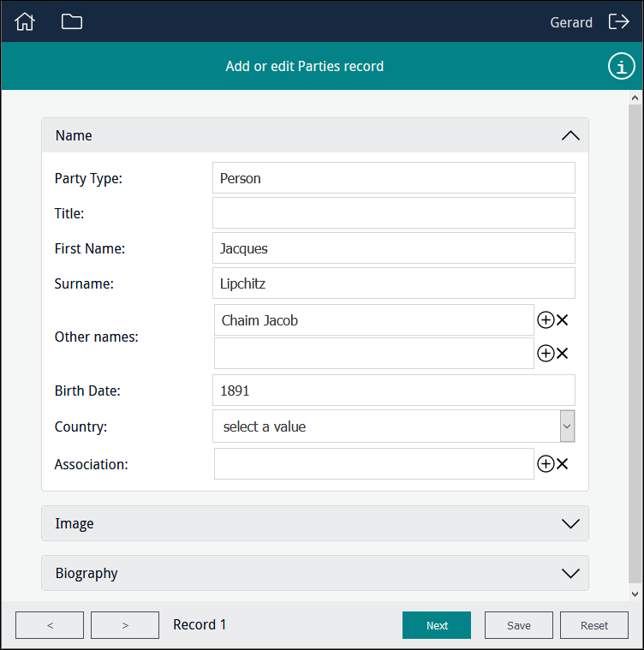Image resolution: width=644 pixels, height=650 pixels.
Task: Click the logout icon next to Gerard
Action: click(618, 22)
